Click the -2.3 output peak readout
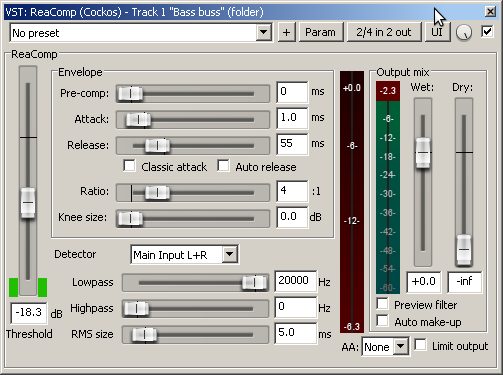Viewport: 503px width, 375px height. click(x=388, y=91)
